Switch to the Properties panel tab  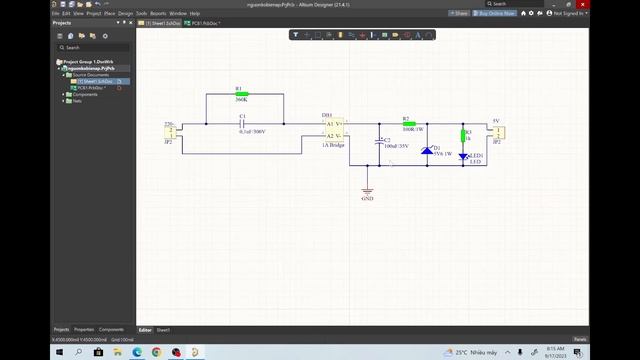click(x=84, y=329)
